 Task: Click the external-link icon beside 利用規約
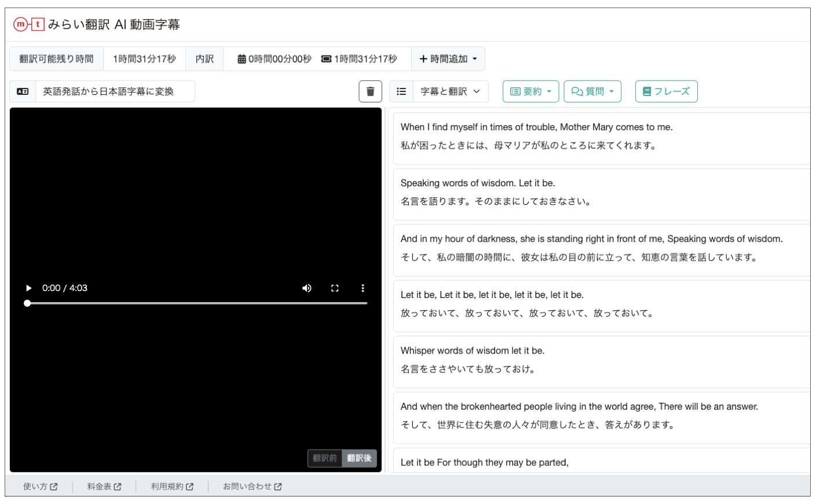click(x=190, y=487)
